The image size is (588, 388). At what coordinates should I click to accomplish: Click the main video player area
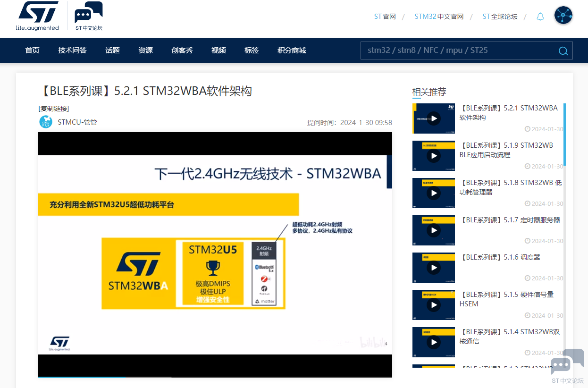(215, 254)
